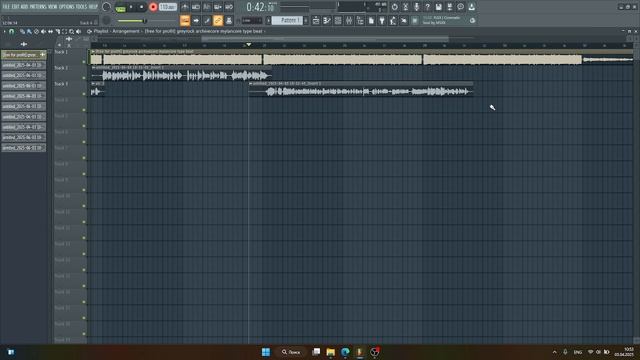
Task: Select the Paint brush tool in playlist toolbar
Action: coord(29,31)
